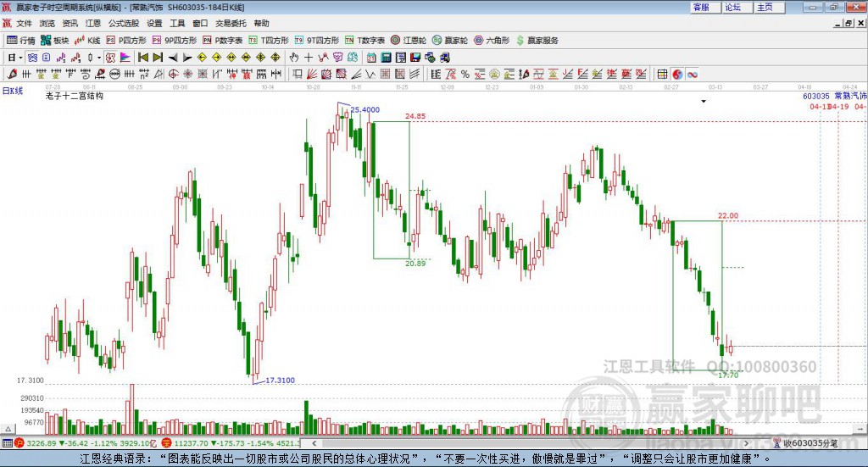Open the calculator icon
The height and width of the screenshot is (467, 868).
(x=386, y=57)
